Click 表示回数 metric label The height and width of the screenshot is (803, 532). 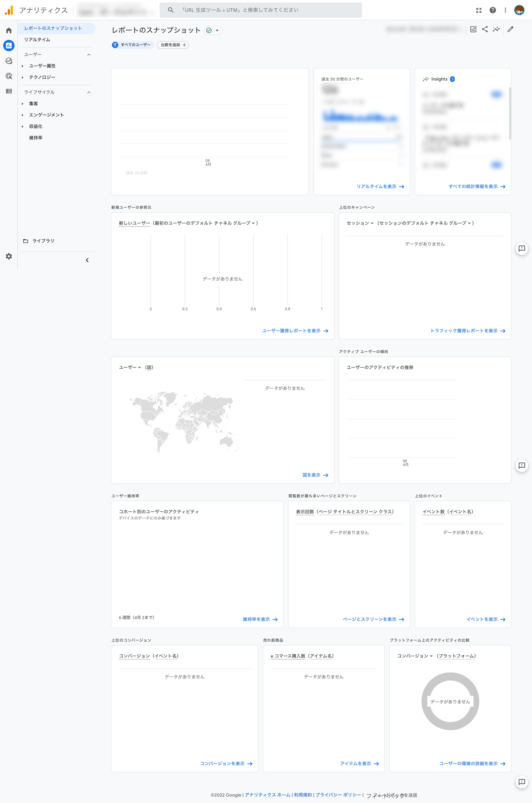(305, 511)
